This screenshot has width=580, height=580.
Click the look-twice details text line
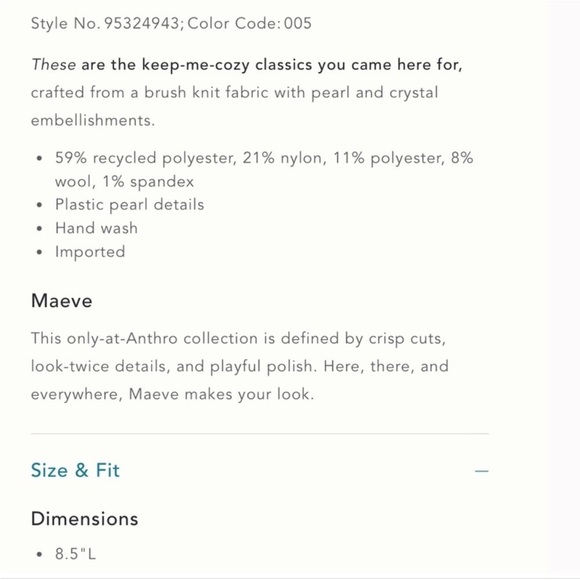[240, 366]
